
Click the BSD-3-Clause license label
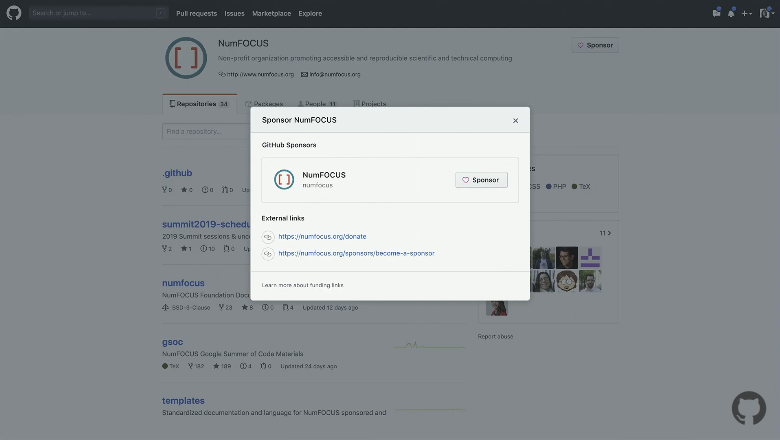pyautogui.click(x=186, y=308)
